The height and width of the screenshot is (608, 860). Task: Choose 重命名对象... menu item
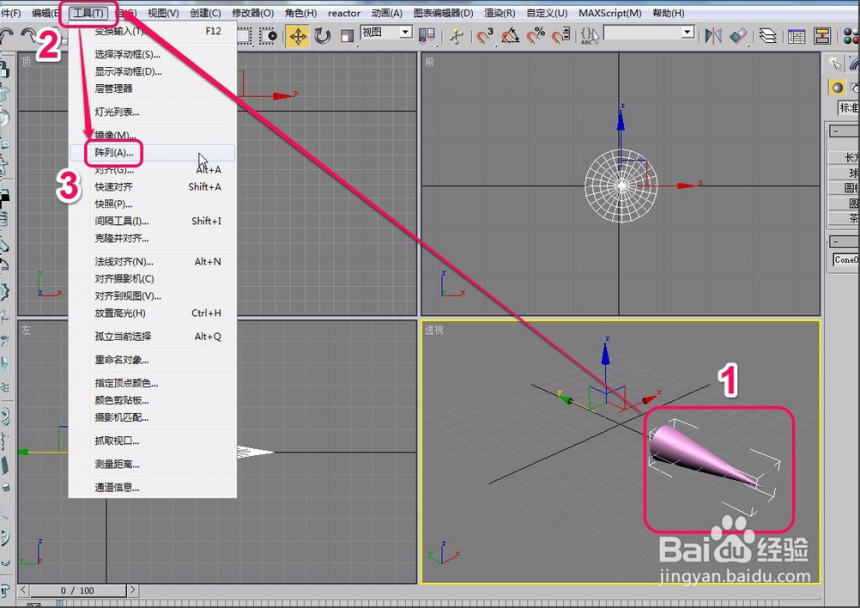click(153, 360)
